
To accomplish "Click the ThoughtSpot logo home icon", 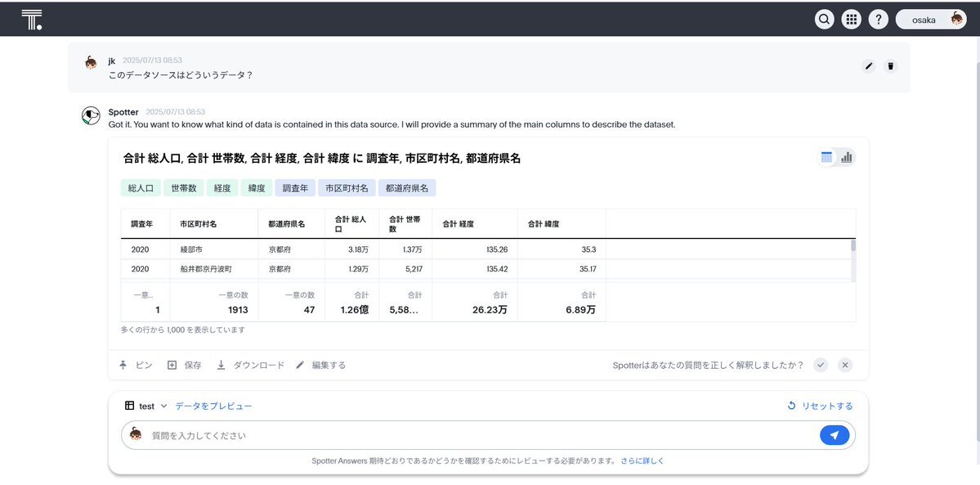I will pyautogui.click(x=31, y=20).
